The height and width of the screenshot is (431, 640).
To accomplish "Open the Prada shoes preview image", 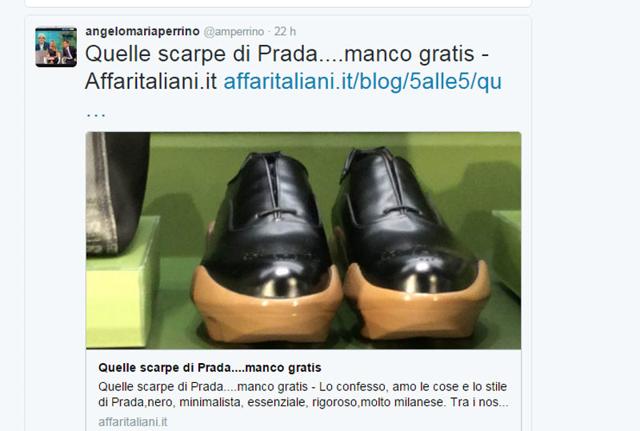I will 303,240.
